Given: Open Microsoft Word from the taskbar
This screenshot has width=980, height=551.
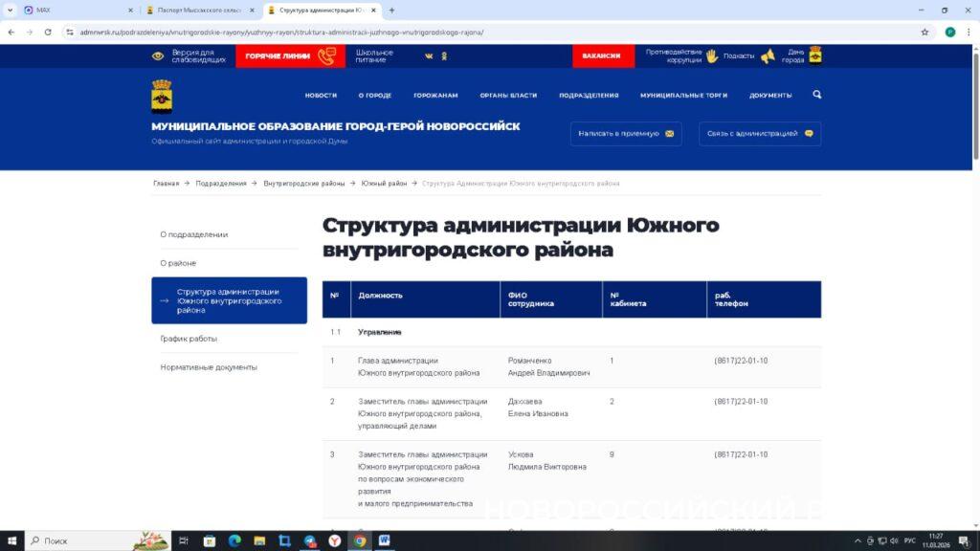Looking at the screenshot, I should point(384,540).
